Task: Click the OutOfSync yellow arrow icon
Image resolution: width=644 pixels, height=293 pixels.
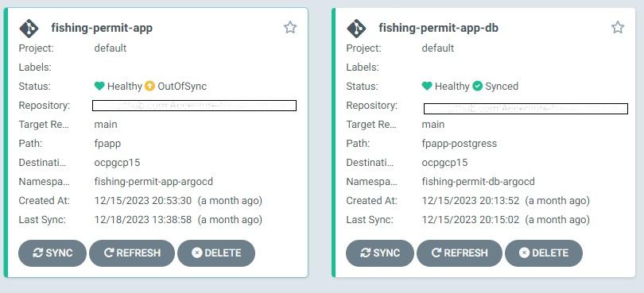Action: click(149, 87)
